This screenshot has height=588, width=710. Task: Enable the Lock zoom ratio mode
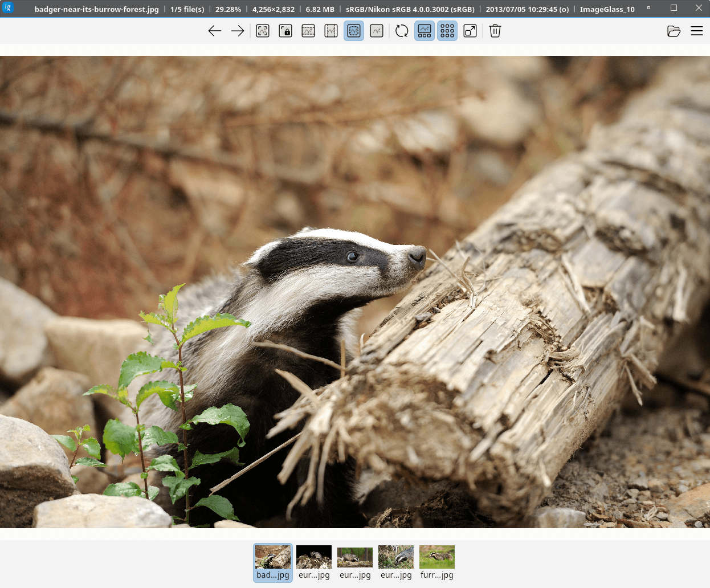pyautogui.click(x=285, y=31)
